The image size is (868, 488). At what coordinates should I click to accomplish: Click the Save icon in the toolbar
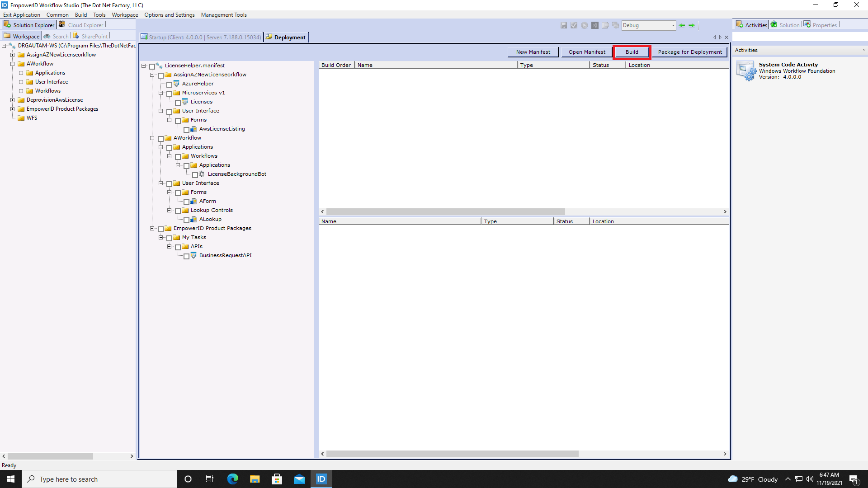pos(564,25)
